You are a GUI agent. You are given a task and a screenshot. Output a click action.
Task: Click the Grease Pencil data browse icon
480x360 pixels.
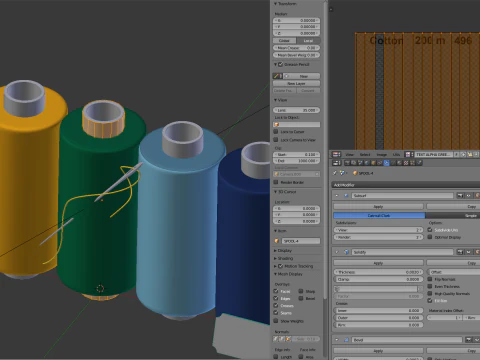point(278,76)
